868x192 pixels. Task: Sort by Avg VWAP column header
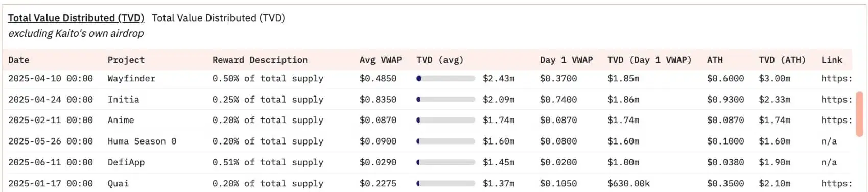pos(381,60)
